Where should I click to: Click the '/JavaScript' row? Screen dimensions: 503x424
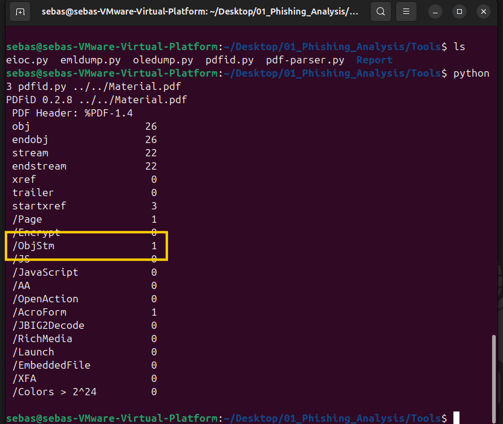84,272
